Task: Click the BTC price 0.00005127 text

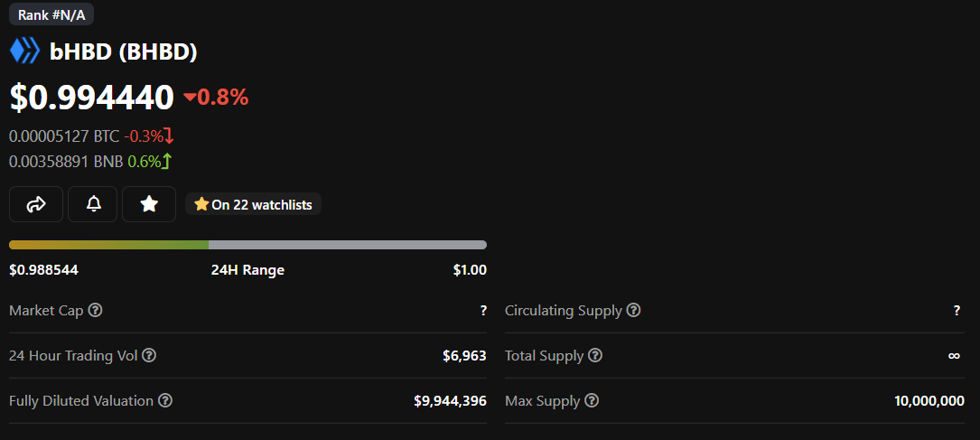Action: pos(63,136)
